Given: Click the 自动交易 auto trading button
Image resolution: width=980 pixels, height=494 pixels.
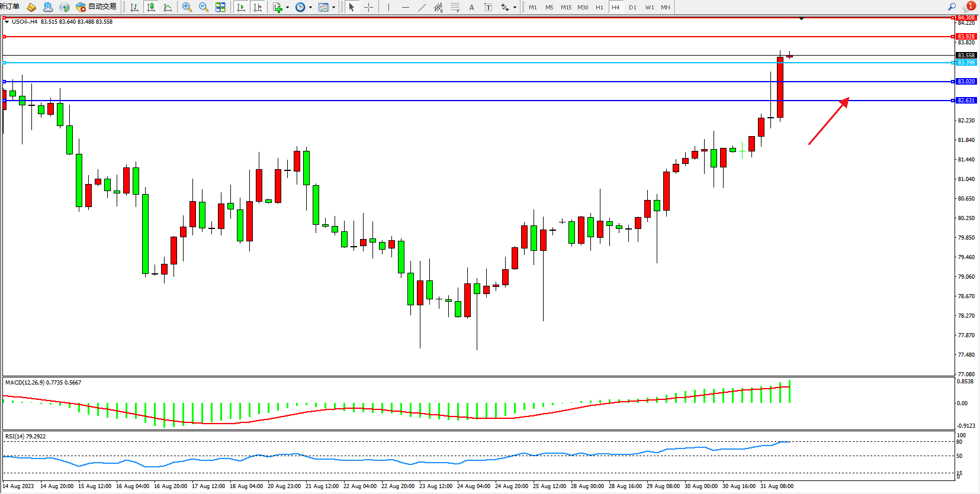Looking at the screenshot, I should pos(97,7).
